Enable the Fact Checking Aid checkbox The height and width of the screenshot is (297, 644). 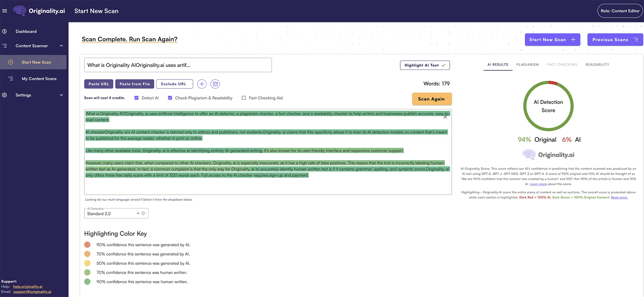[244, 98]
